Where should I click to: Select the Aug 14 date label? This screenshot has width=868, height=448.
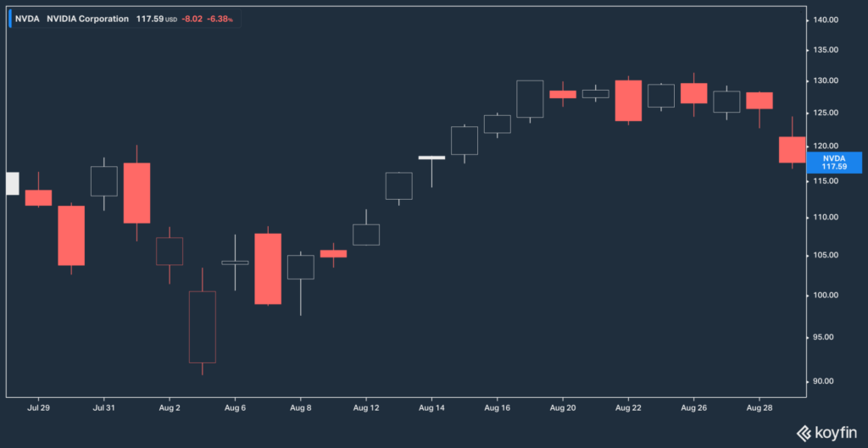431,407
